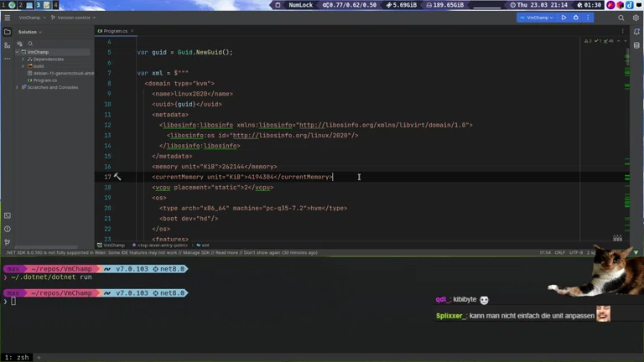Expand Scratches and Consoles node
This screenshot has width=644, height=362.
pyautogui.click(x=18, y=87)
